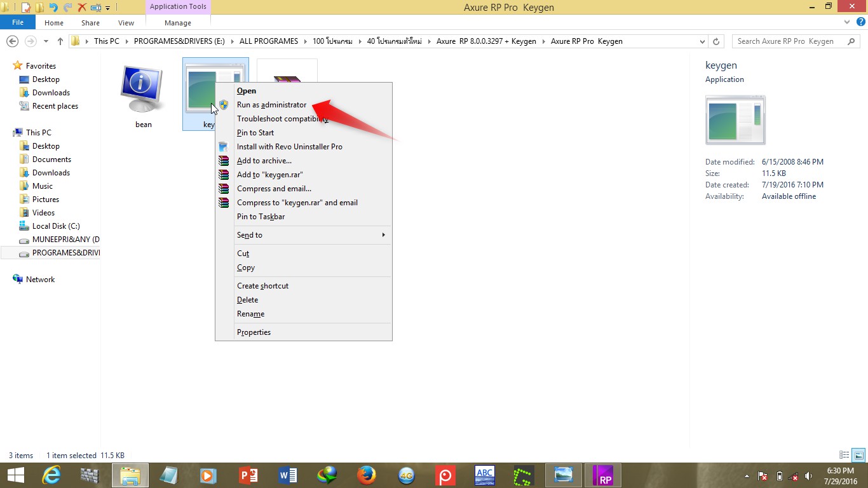Open the Windows Start button
This screenshot has height=488, width=868.
tap(15, 475)
